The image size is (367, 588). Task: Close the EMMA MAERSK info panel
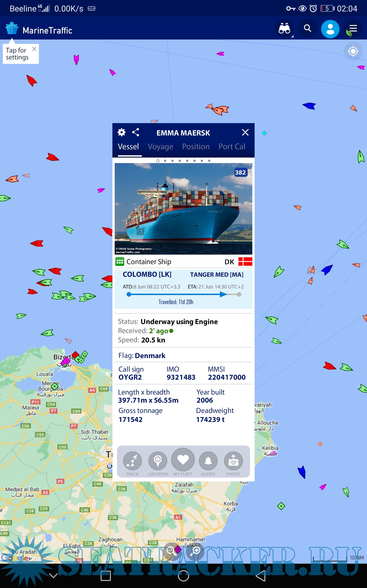coord(245,133)
